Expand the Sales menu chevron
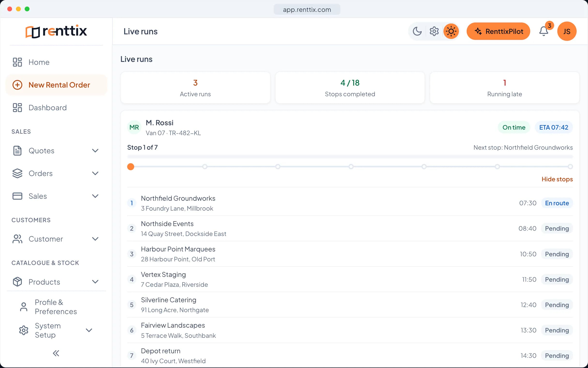 click(95, 196)
